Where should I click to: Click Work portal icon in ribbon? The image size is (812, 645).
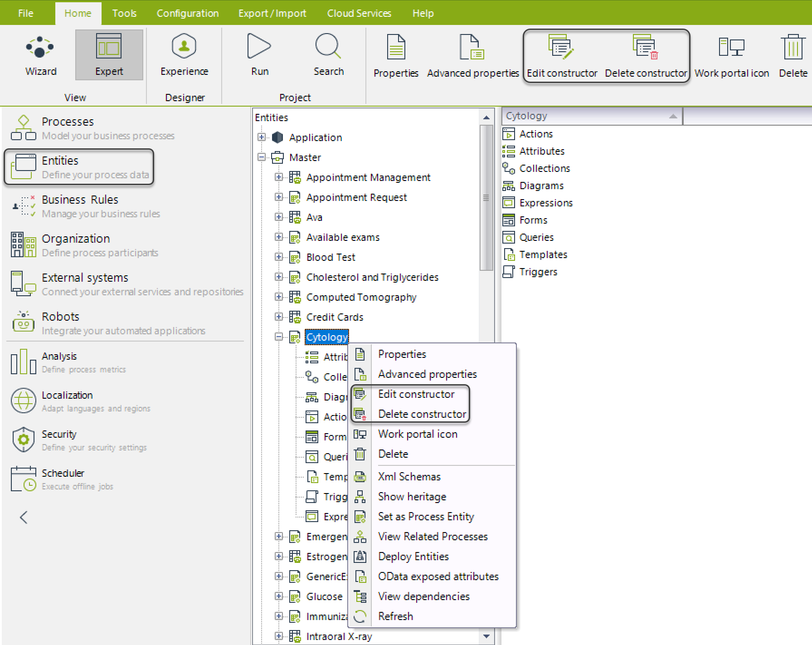tap(732, 56)
